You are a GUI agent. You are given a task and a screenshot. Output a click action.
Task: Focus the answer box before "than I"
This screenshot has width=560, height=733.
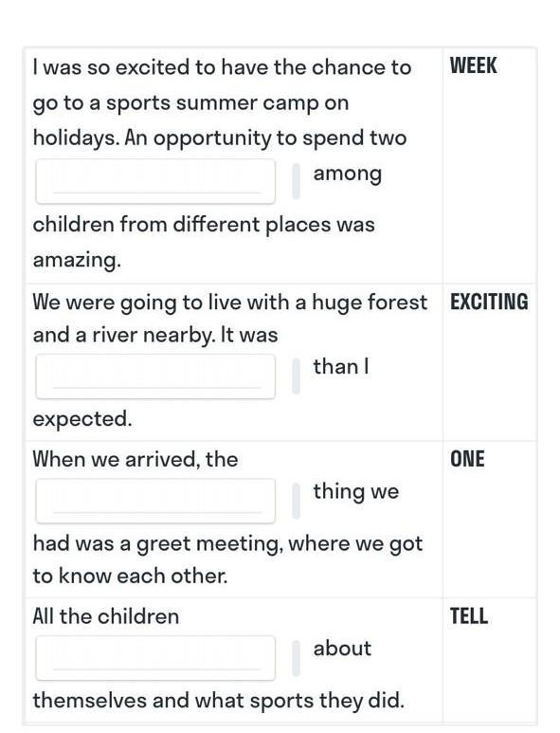(x=155, y=376)
